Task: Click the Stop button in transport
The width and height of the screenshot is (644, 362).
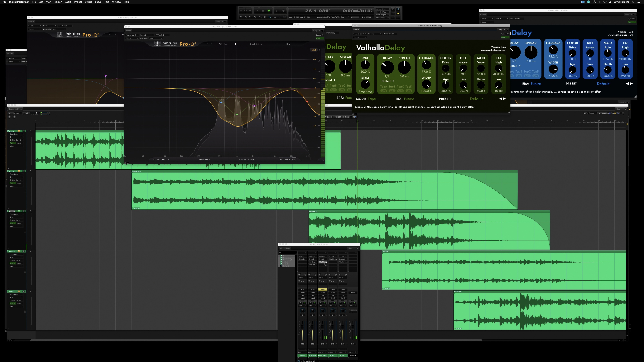Action: (x=263, y=11)
